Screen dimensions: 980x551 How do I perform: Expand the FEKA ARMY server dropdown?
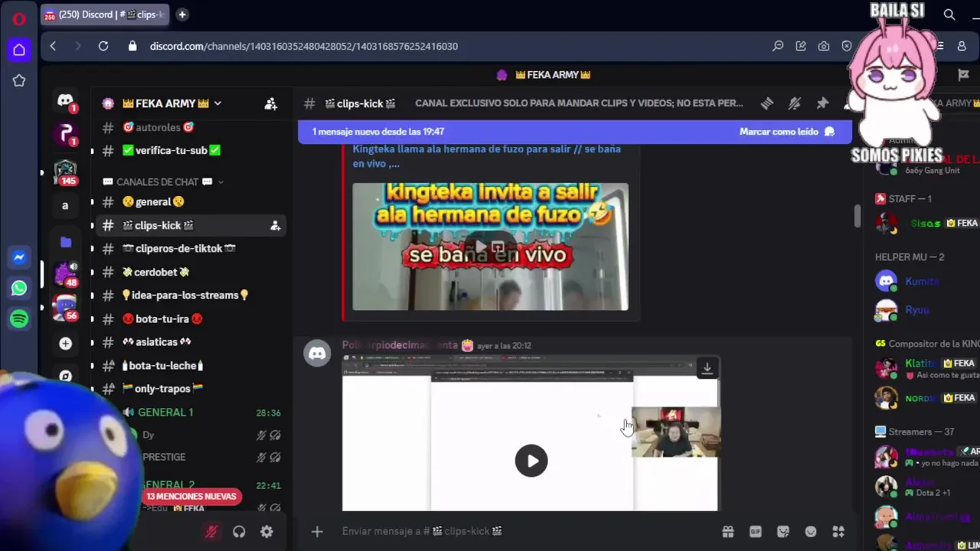pos(217,103)
